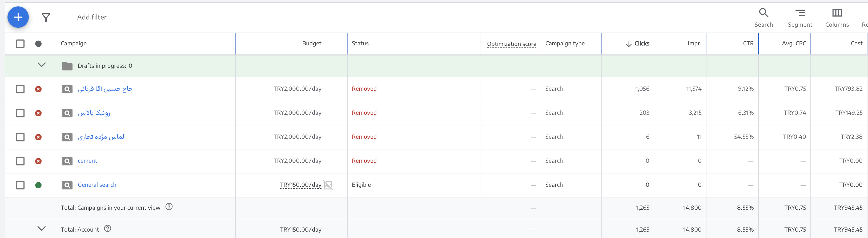Image resolution: width=868 pixels, height=238 pixels.
Task: Collapse the Drafts in progress row
Action: (x=41, y=65)
